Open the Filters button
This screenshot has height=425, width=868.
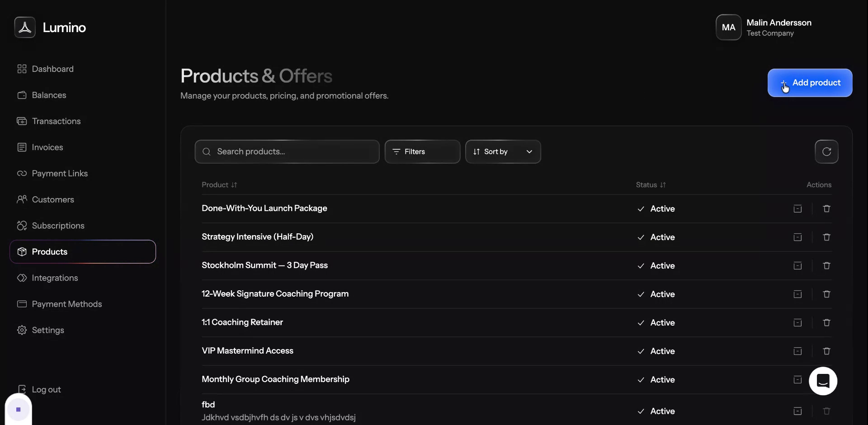point(422,151)
